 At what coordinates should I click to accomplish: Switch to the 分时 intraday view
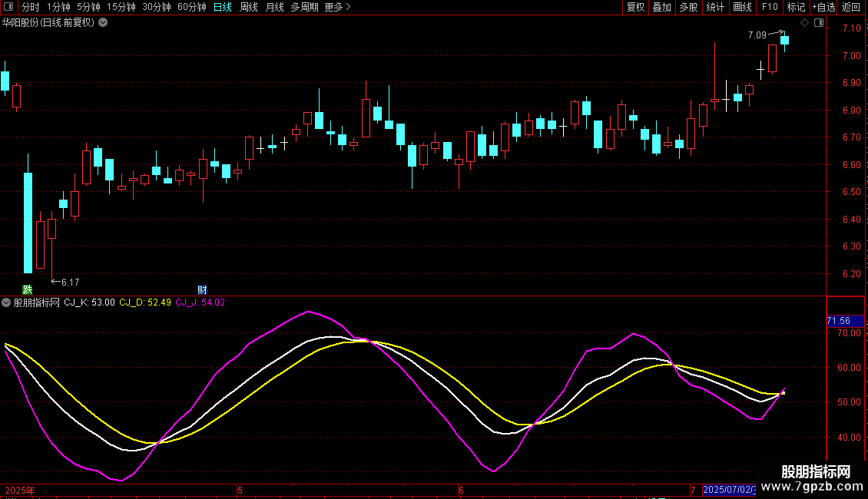[x=31, y=7]
